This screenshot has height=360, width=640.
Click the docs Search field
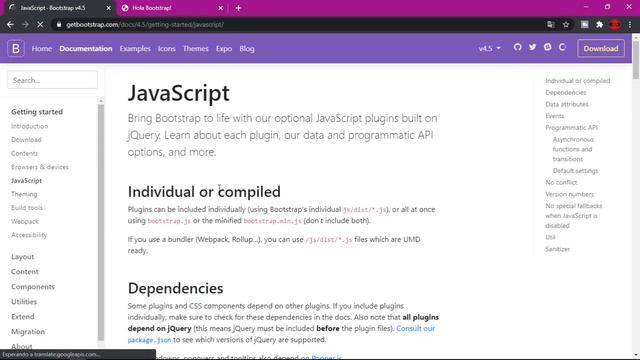click(52, 80)
